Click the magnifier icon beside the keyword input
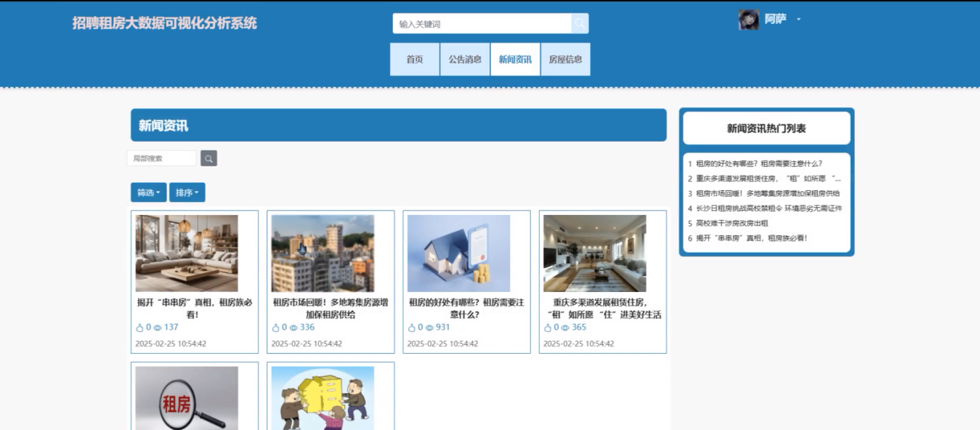Screen dimensions: 980x430 click(x=580, y=23)
